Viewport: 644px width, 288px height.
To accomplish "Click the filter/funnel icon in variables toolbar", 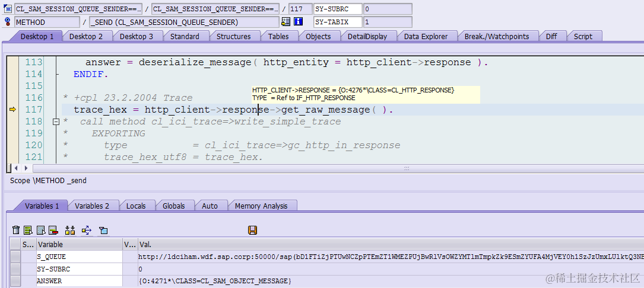I will 103,231.
